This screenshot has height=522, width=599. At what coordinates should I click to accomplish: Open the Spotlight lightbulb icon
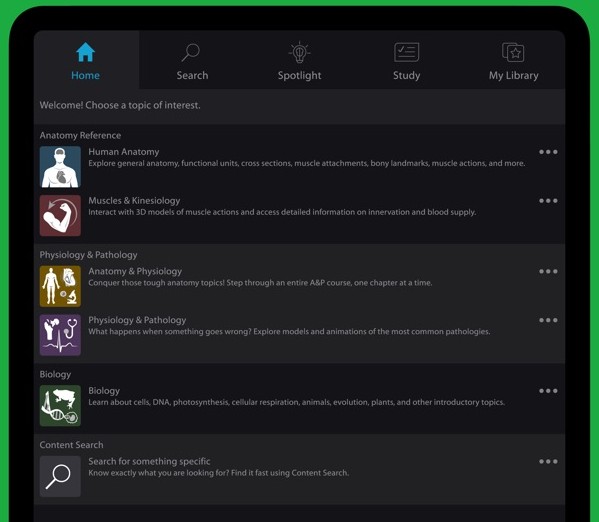pyautogui.click(x=300, y=52)
